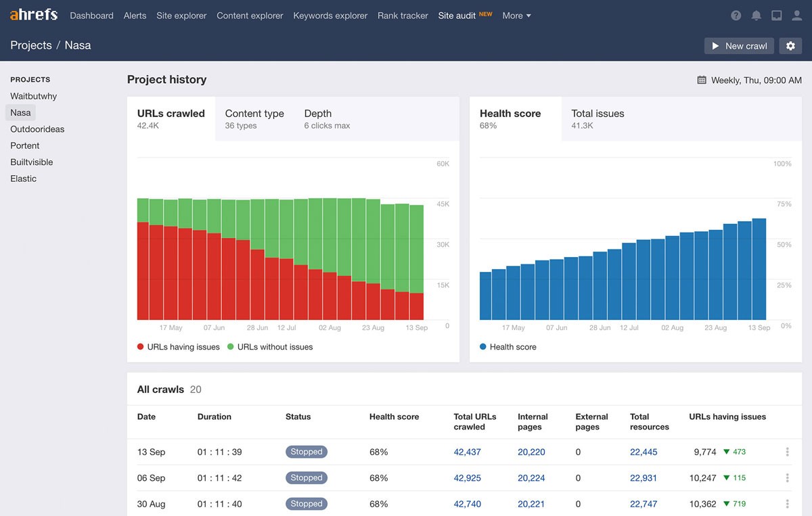The image size is (812, 516).
Task: Toggle the Health score legend item
Action: (x=507, y=347)
